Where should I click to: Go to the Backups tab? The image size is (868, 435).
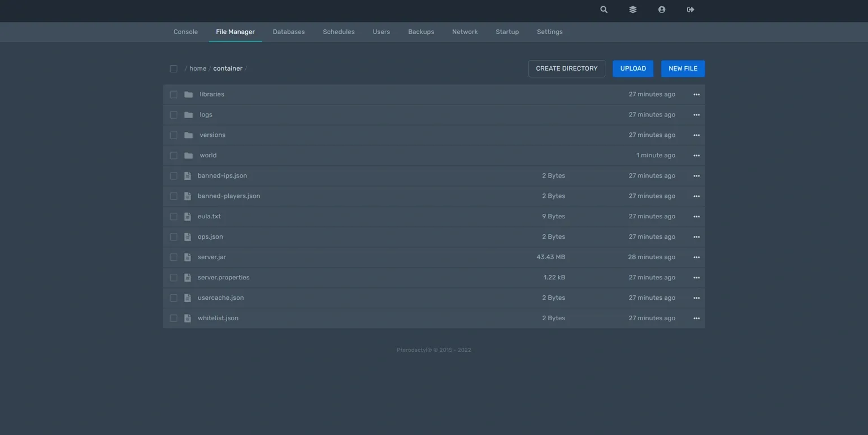[421, 32]
